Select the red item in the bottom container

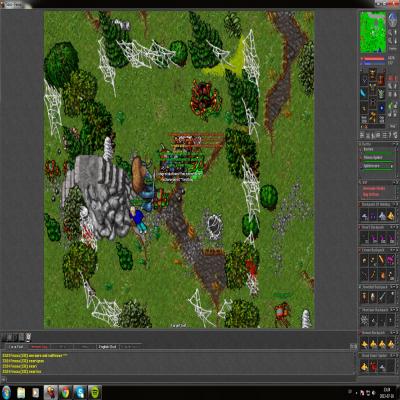point(373,367)
